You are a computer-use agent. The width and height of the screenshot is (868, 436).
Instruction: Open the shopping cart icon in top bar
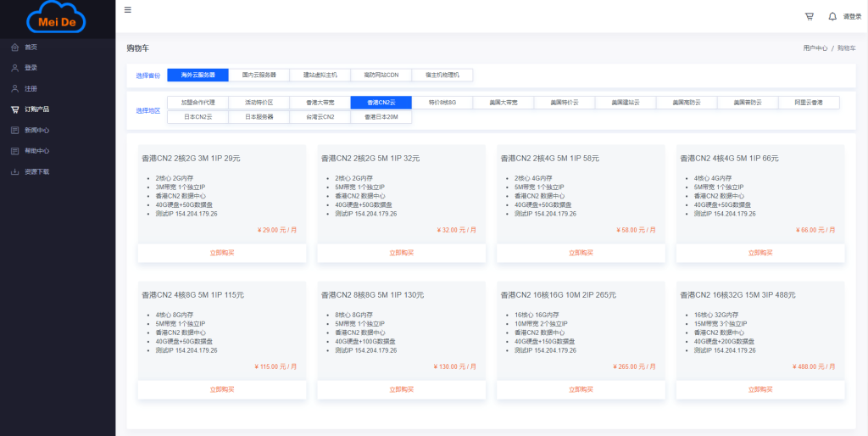(809, 16)
